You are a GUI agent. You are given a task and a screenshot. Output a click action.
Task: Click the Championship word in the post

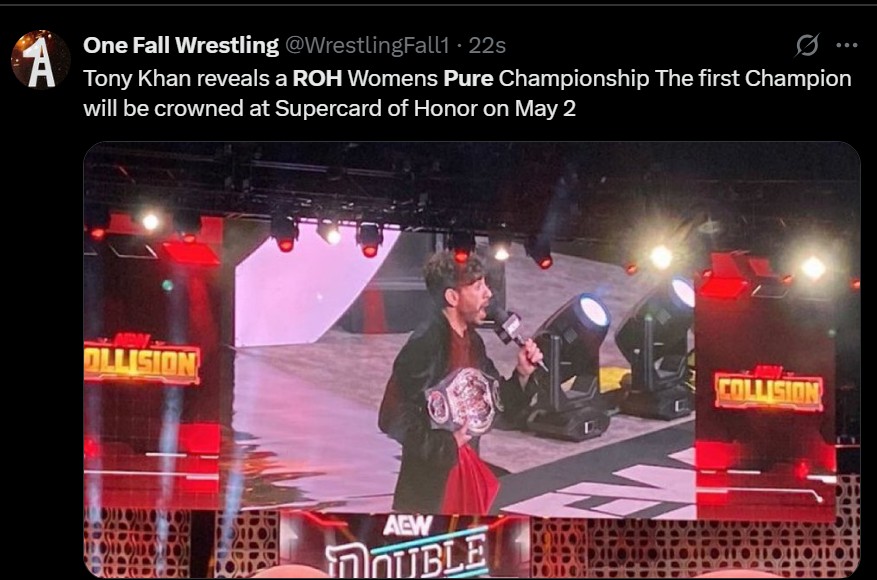[574, 78]
